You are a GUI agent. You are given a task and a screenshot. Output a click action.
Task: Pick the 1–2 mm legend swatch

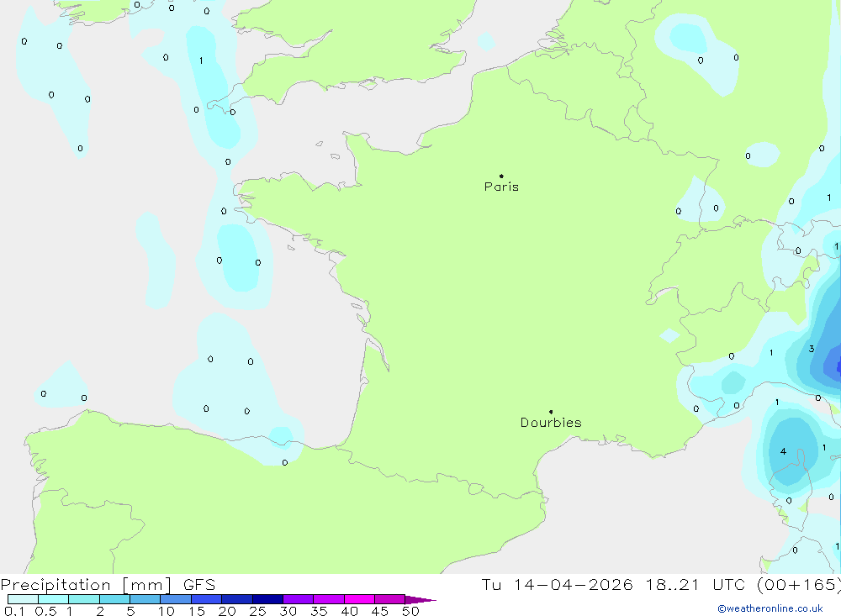coord(84,599)
